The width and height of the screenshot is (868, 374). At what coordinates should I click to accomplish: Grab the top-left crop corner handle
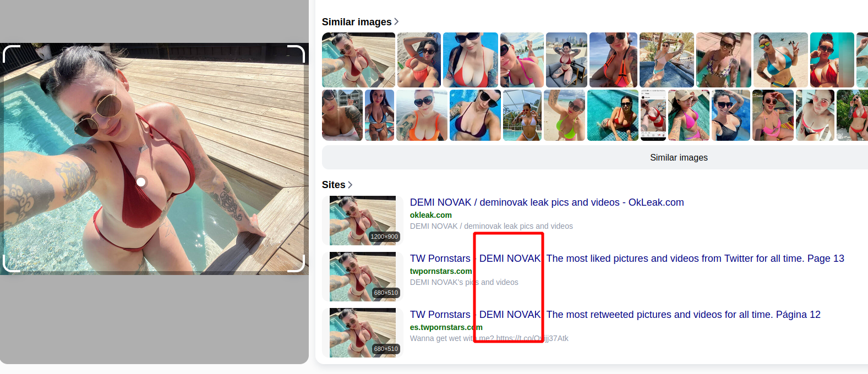11,54
